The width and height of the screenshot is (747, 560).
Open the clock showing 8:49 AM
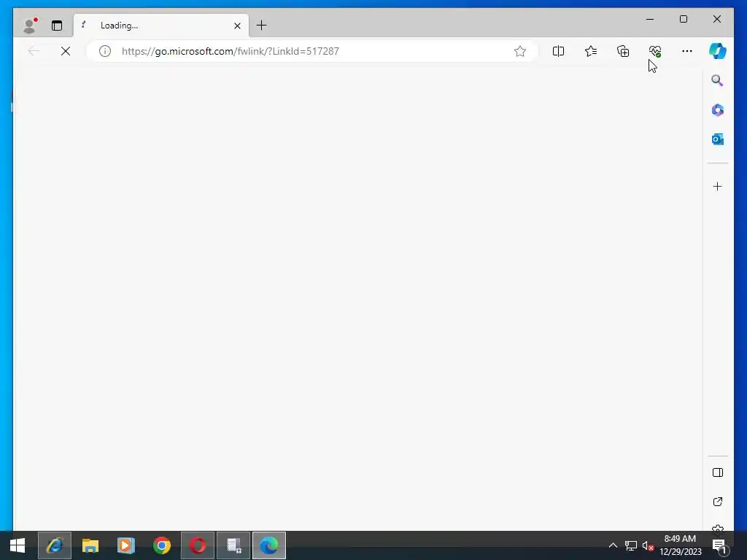[681, 545]
